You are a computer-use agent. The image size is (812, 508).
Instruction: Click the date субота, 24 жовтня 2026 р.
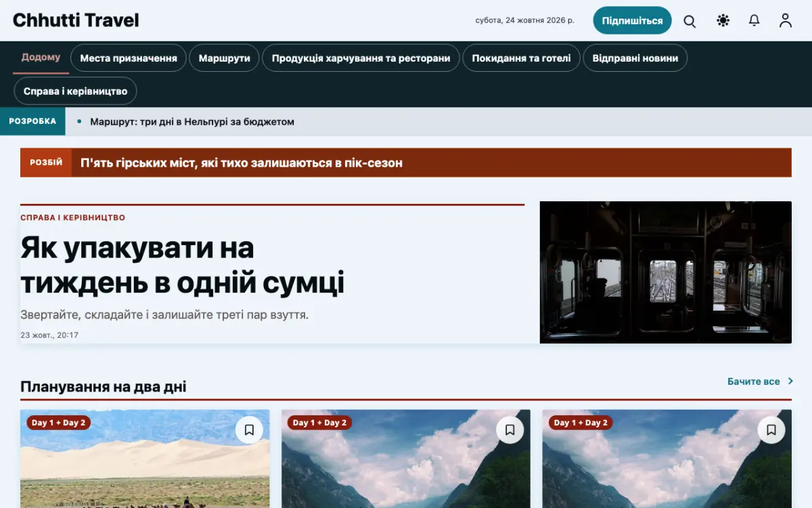click(x=525, y=20)
